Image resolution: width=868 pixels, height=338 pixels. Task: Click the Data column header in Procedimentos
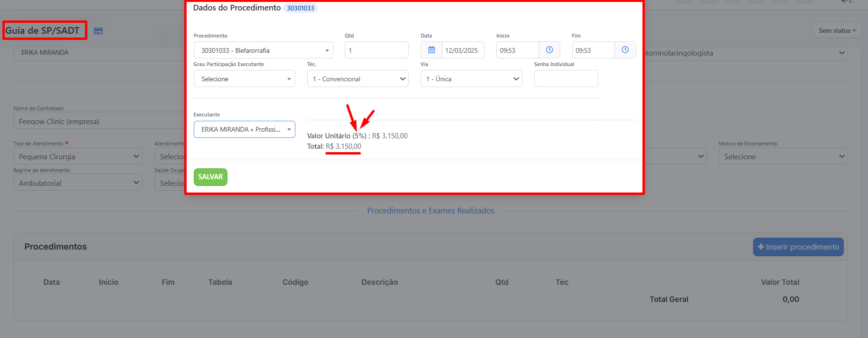(x=52, y=282)
